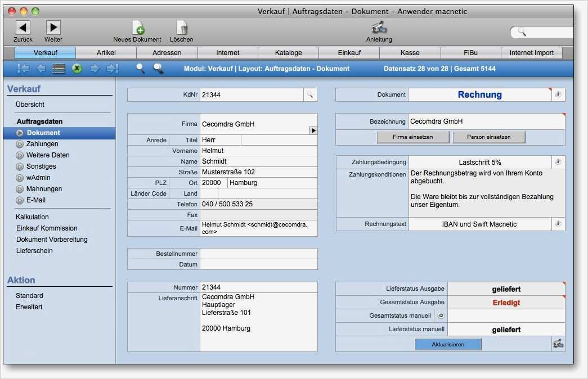Open the Anleitung help icon
Image resolution: width=588 pixels, height=379 pixels.
pos(378,28)
